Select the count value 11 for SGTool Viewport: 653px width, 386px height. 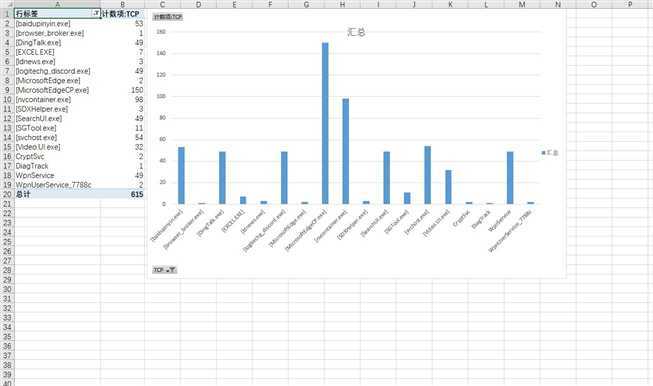pos(122,128)
